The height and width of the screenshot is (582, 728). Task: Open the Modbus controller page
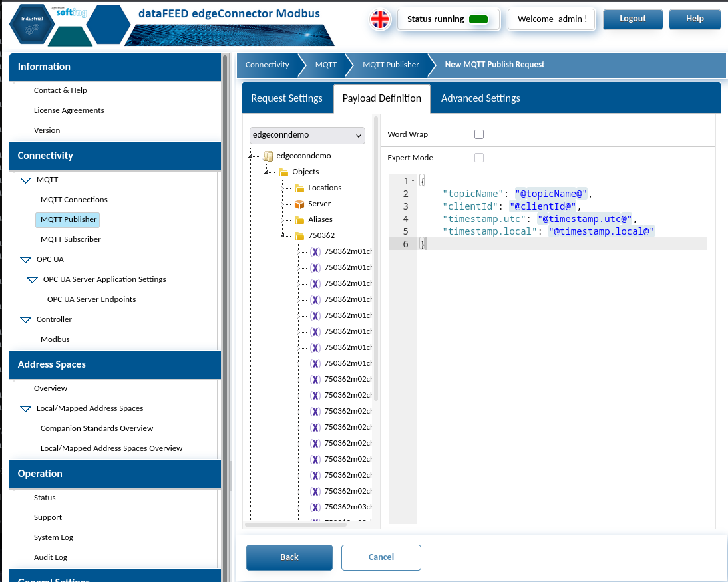pos(55,339)
